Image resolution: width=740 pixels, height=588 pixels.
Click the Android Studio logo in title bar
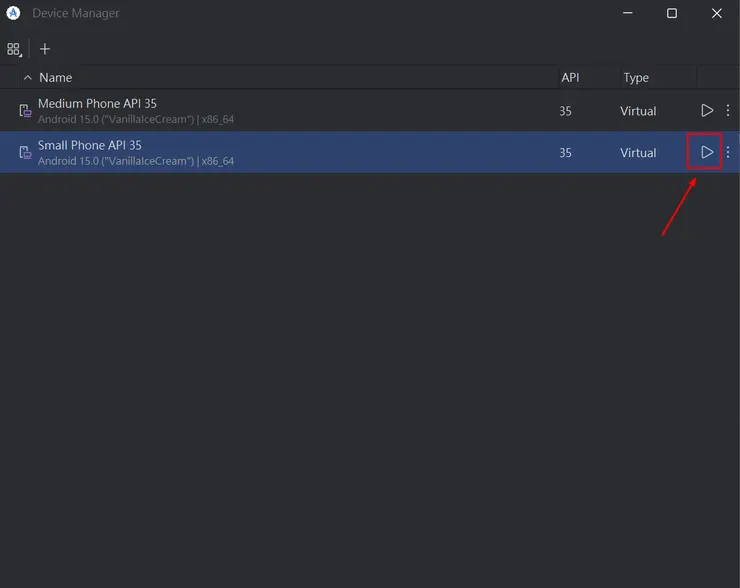[14, 13]
